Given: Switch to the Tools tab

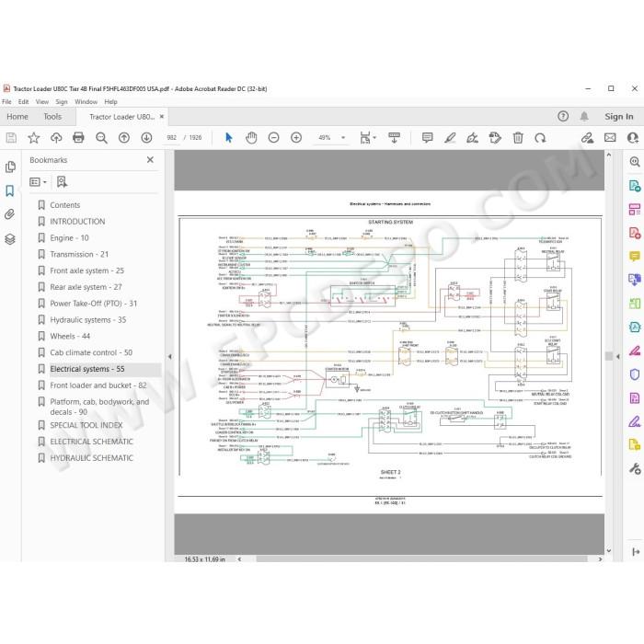Looking at the screenshot, I should point(52,117).
